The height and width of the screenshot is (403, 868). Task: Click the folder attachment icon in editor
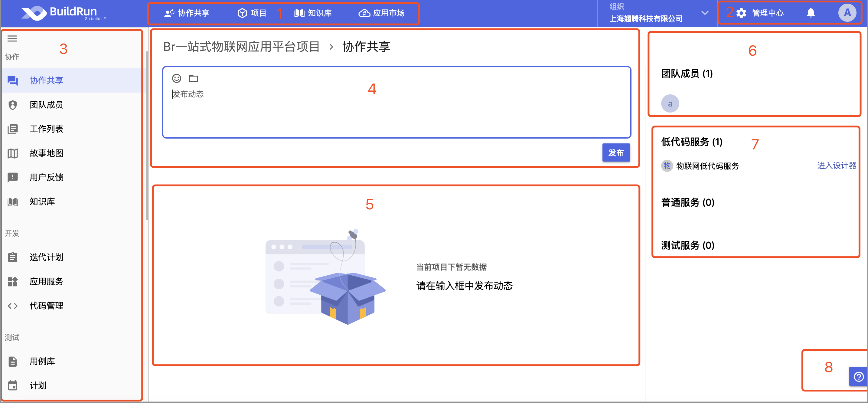pyautogui.click(x=194, y=78)
